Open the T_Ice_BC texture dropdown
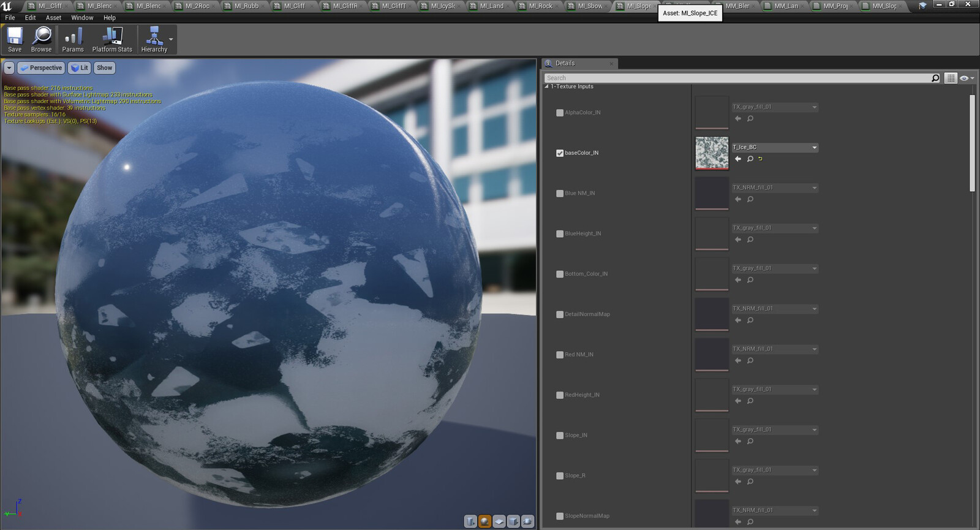The width and height of the screenshot is (980, 530). pos(775,148)
